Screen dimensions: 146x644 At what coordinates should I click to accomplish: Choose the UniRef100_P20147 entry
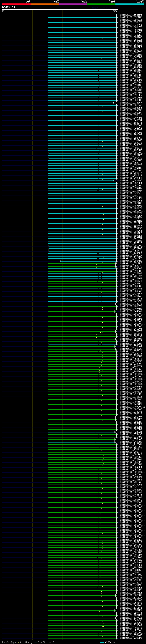[131, 294]
